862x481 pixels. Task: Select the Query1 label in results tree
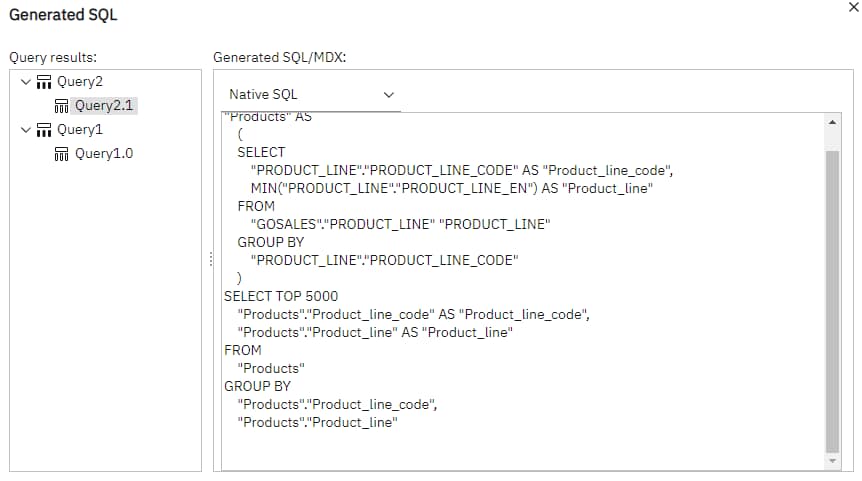[81, 130]
